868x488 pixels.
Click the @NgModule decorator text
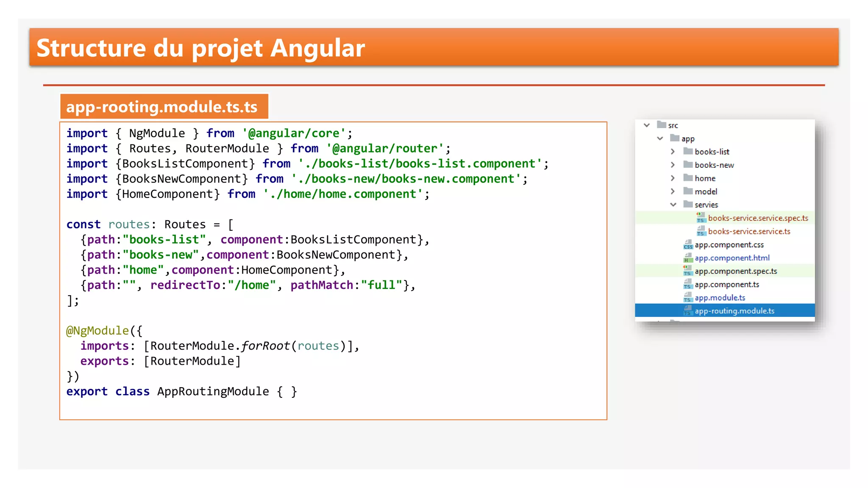97,330
